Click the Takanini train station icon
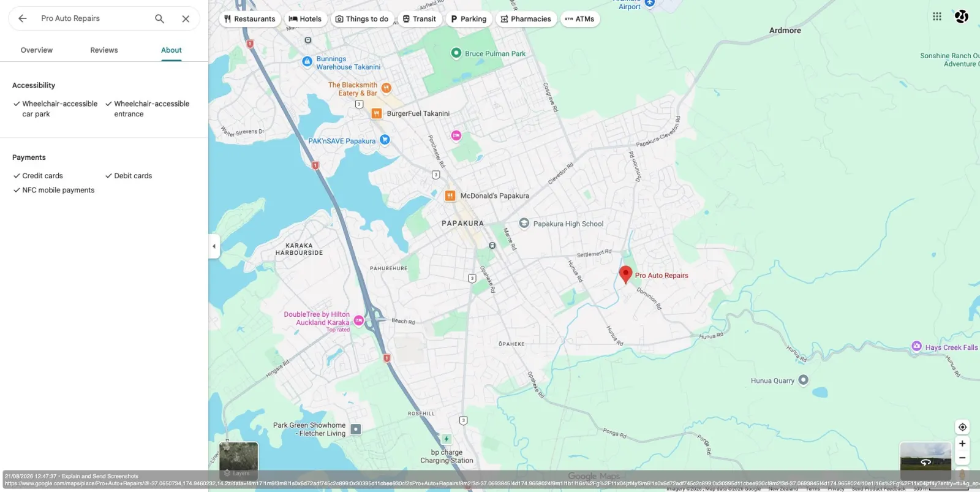This screenshot has width=980, height=492. click(308, 40)
